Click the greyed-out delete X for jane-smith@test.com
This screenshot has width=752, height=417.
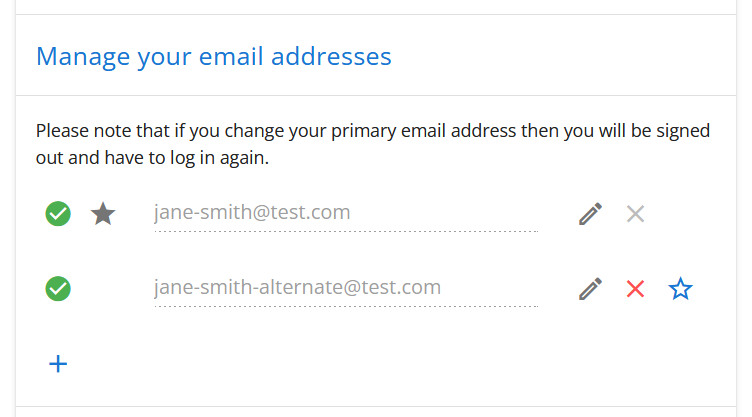[635, 213]
